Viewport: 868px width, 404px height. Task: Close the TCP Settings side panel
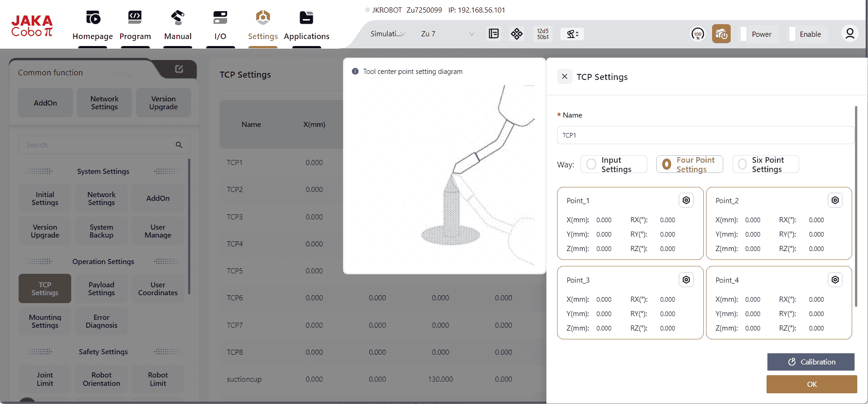pyautogui.click(x=565, y=77)
